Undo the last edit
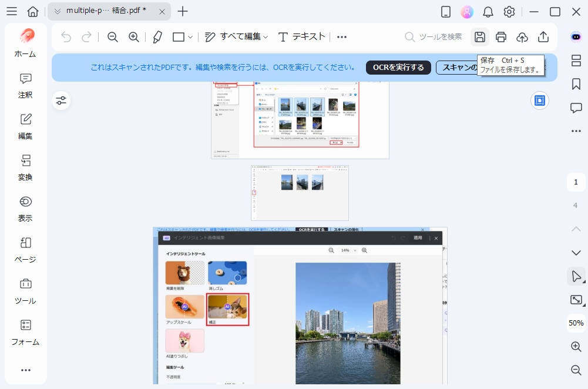The image size is (588, 389). tap(65, 36)
